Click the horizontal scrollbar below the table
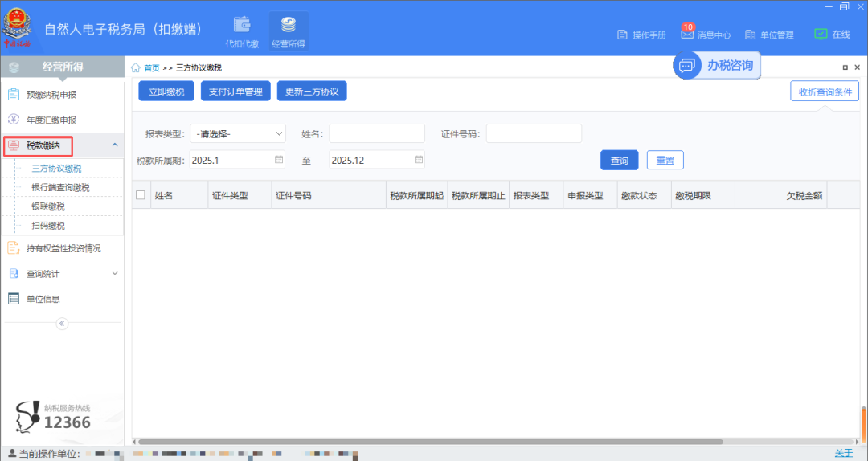Viewport: 868px width, 461px height. 434,441
